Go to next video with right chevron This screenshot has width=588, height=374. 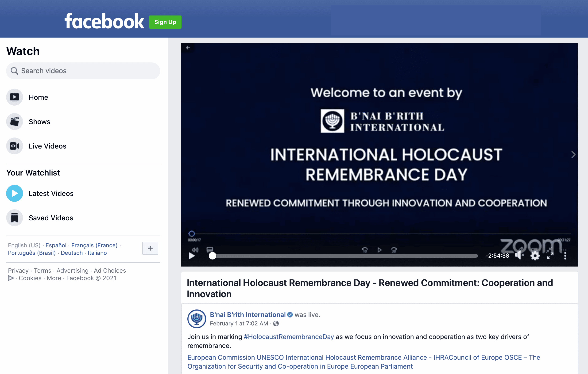click(x=573, y=154)
